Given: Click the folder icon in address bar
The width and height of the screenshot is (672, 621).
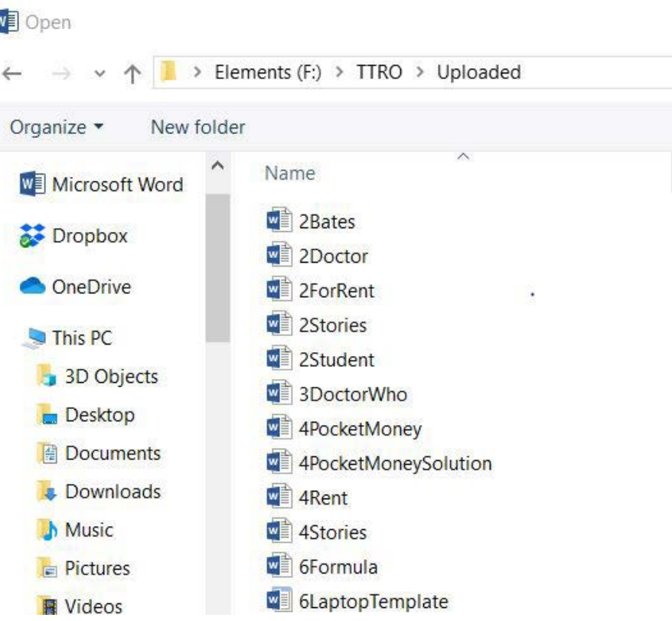Looking at the screenshot, I should pos(168,70).
